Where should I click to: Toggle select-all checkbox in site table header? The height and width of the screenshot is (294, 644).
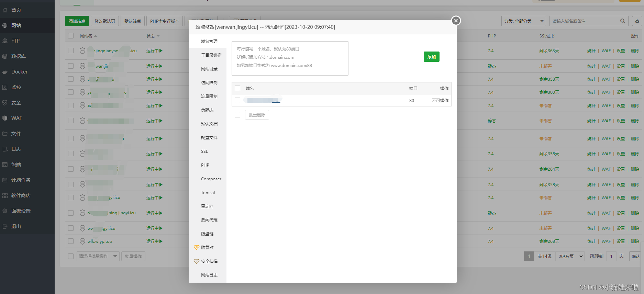click(71, 36)
